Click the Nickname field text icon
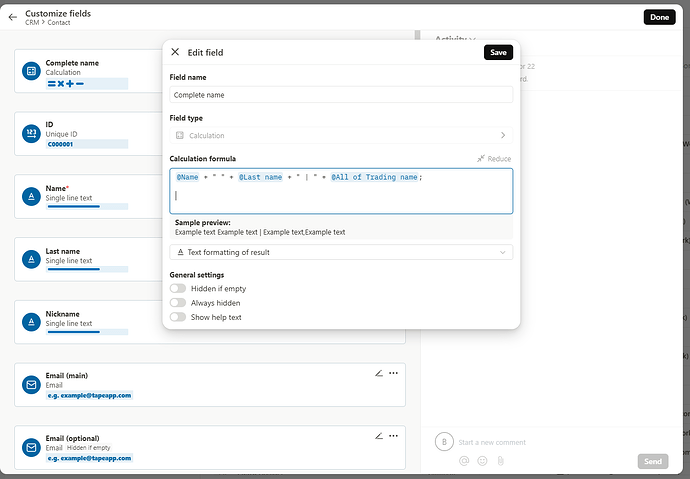Viewport: 690px width, 479px height. (31, 322)
